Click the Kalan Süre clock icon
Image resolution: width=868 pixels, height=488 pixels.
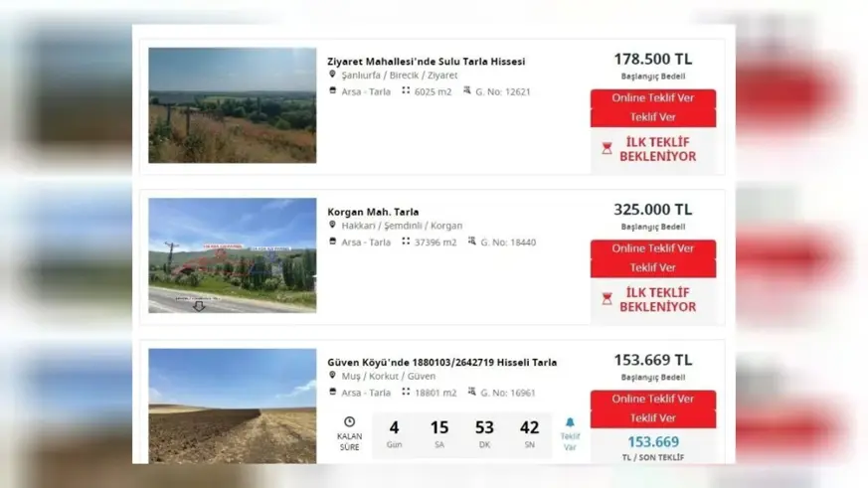(349, 421)
